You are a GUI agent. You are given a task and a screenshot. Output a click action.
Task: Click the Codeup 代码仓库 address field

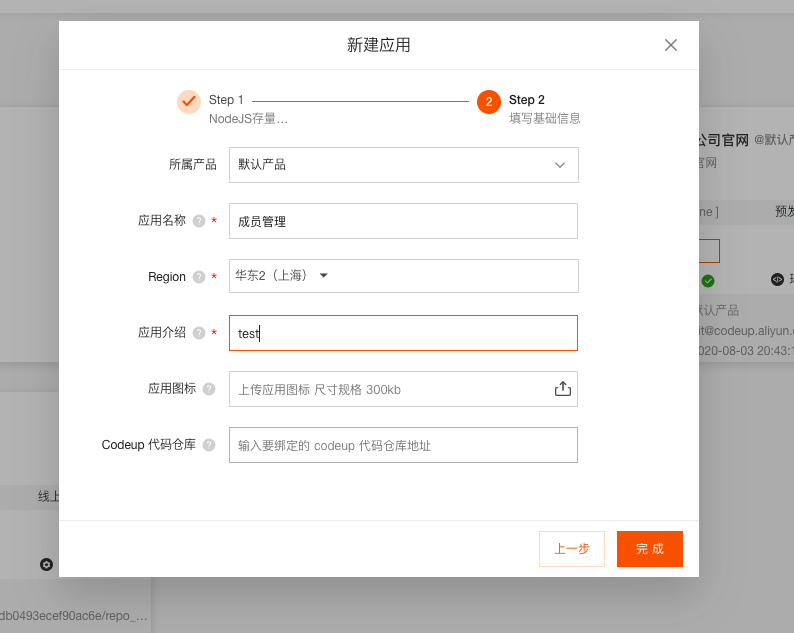pos(403,445)
